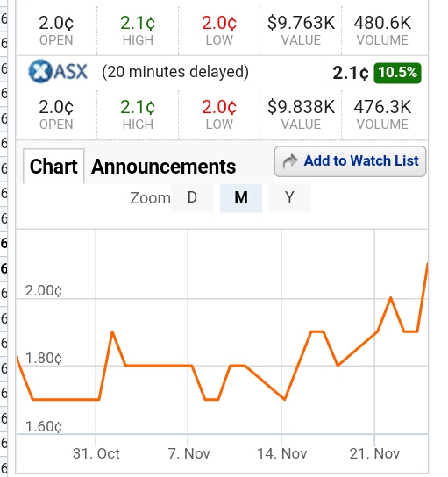Switch to the Chart tab

53,167
